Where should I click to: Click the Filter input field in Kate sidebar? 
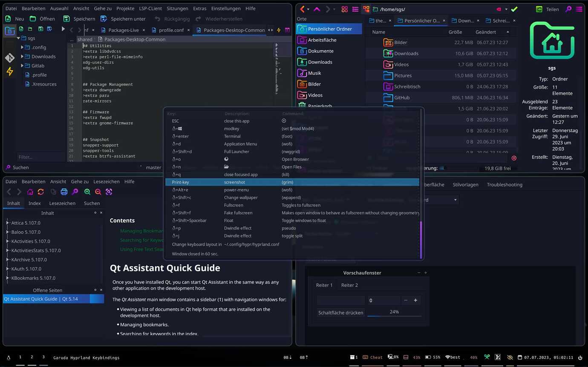[40, 157]
